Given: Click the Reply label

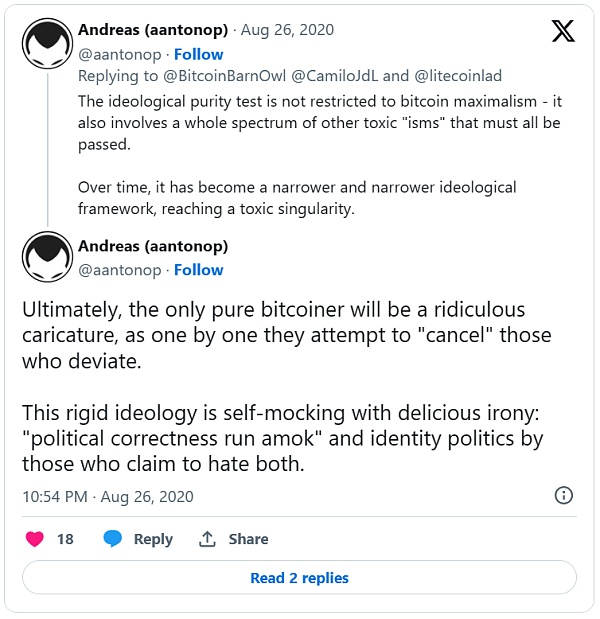Looking at the screenshot, I should [x=153, y=539].
